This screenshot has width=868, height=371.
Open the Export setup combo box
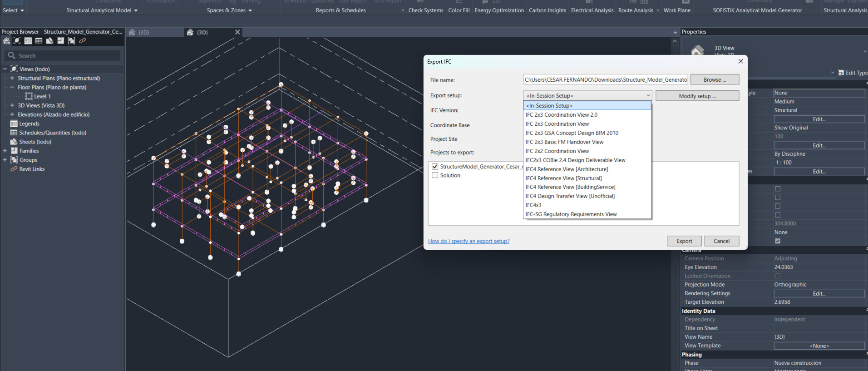point(587,96)
